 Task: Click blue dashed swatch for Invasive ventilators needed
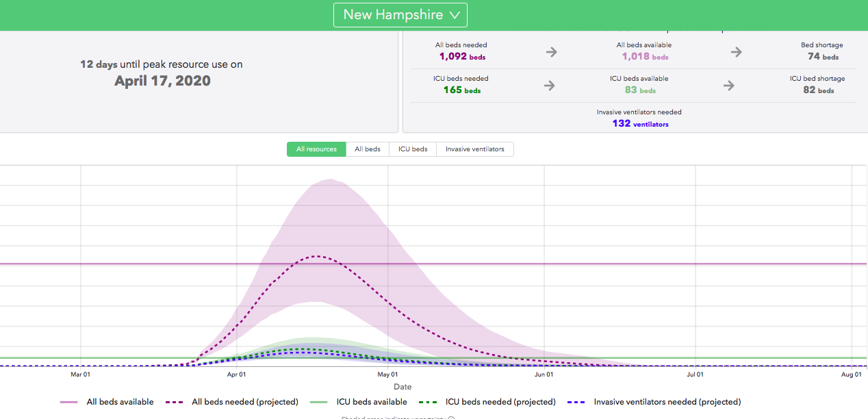click(577, 403)
